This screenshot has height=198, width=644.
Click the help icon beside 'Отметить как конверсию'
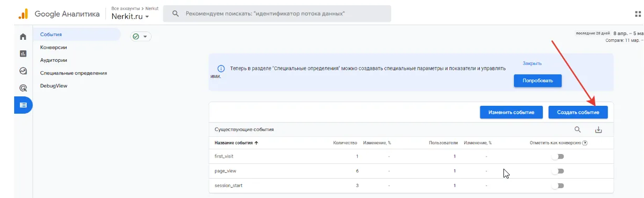(x=585, y=142)
